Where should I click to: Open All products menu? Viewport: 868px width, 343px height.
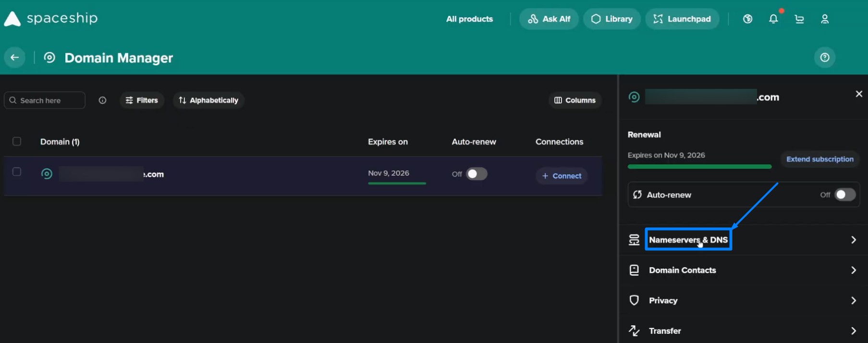click(469, 19)
